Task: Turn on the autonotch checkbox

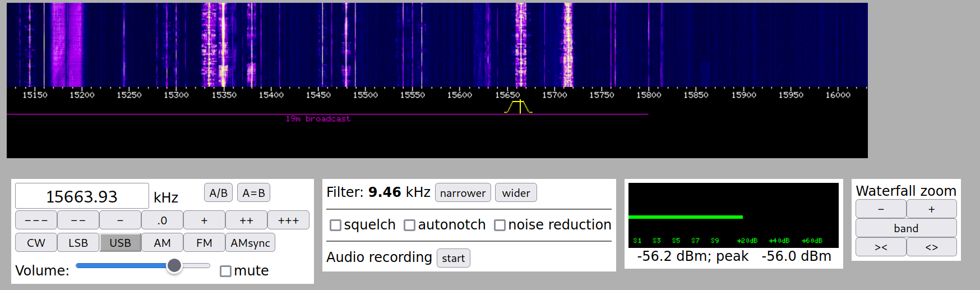Action: [410, 225]
